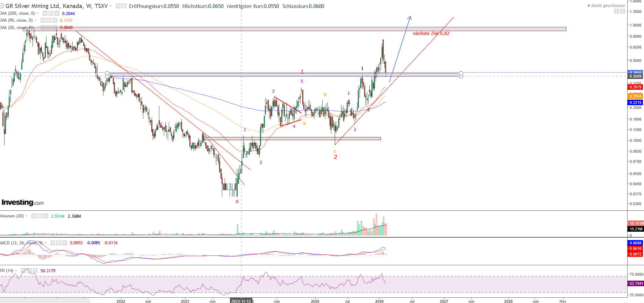This screenshot has width=644, height=303.
Task: Open settings for the EMA 200 indicator
Action: click(51, 13)
